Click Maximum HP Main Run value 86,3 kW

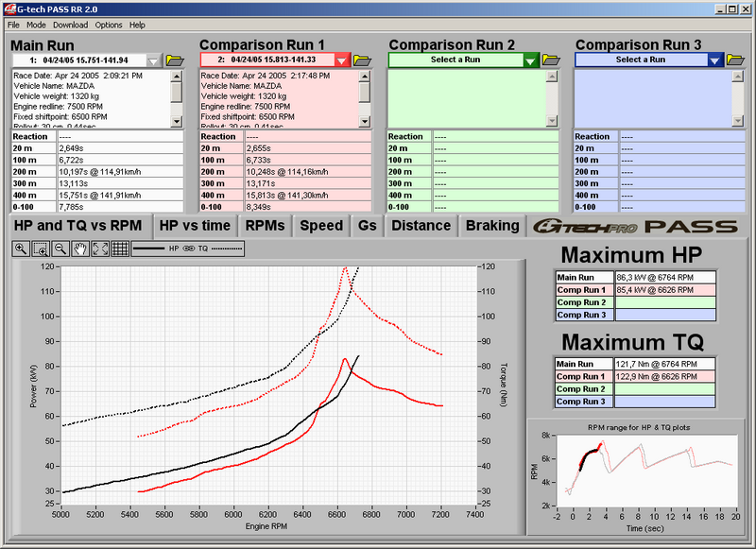tap(665, 278)
